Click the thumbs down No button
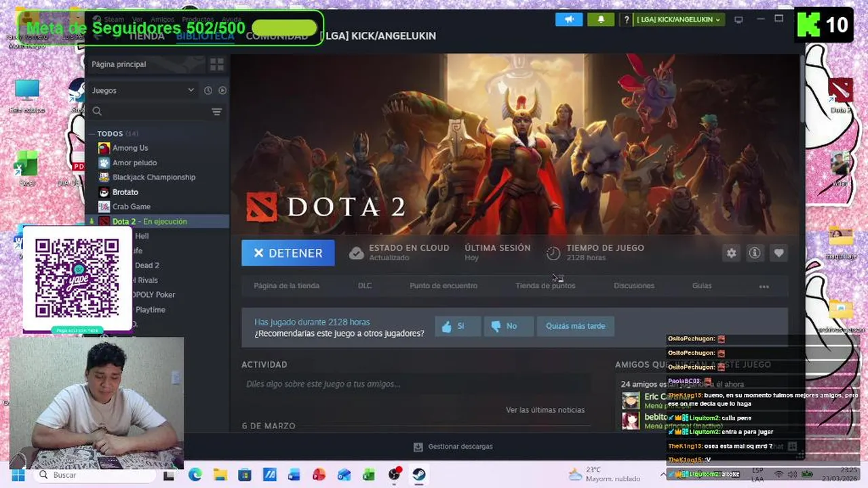This screenshot has width=868, height=488. click(x=509, y=326)
